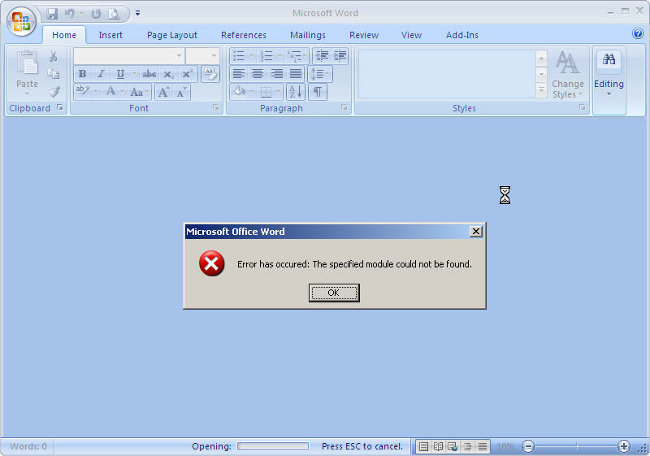This screenshot has width=650, height=456.
Task: Open the Editing group menu
Action: [609, 74]
